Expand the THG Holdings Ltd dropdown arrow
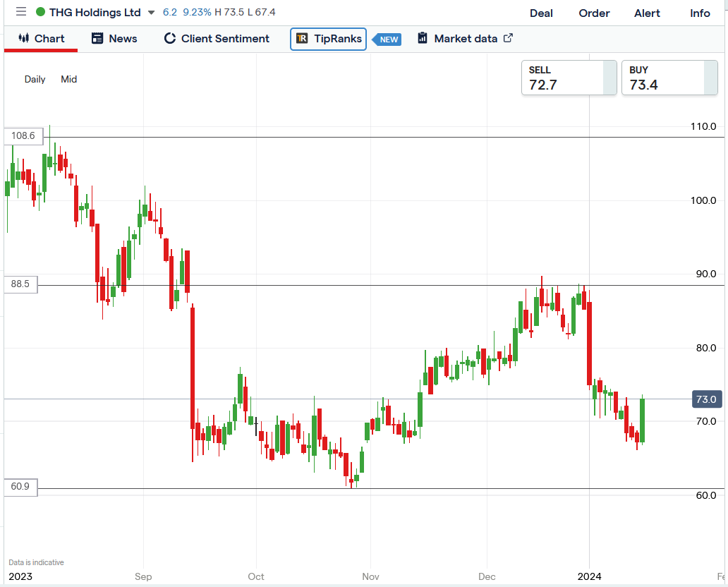 [151, 13]
